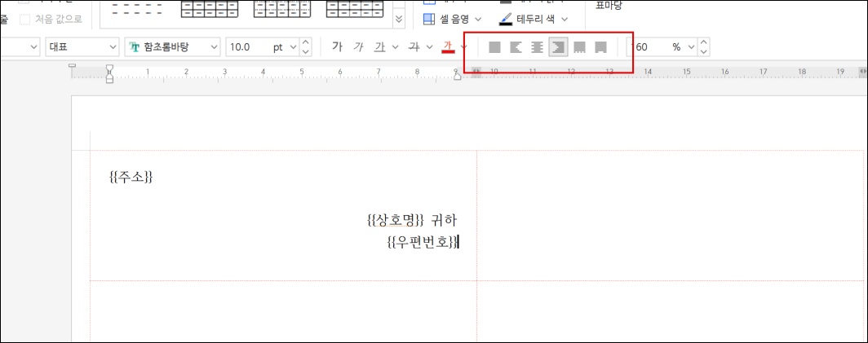
Task: Click the column boundary marker on ruler
Action: 476,72
